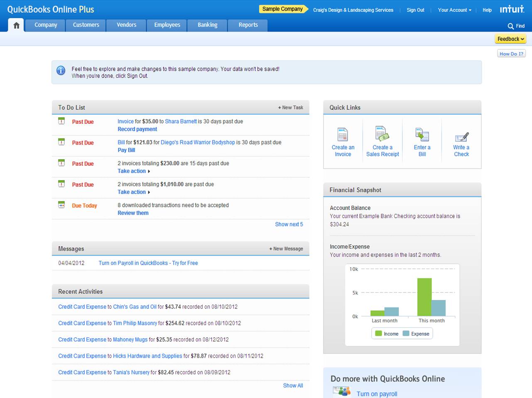
Task: Click calendar icon beside Diego's Bodyshop bill
Action: coord(61,142)
